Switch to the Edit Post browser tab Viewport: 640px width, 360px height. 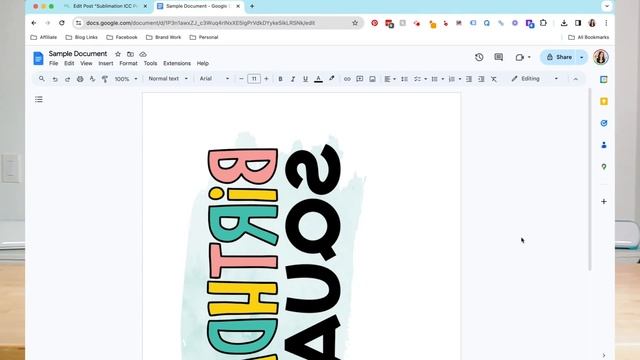click(105, 6)
